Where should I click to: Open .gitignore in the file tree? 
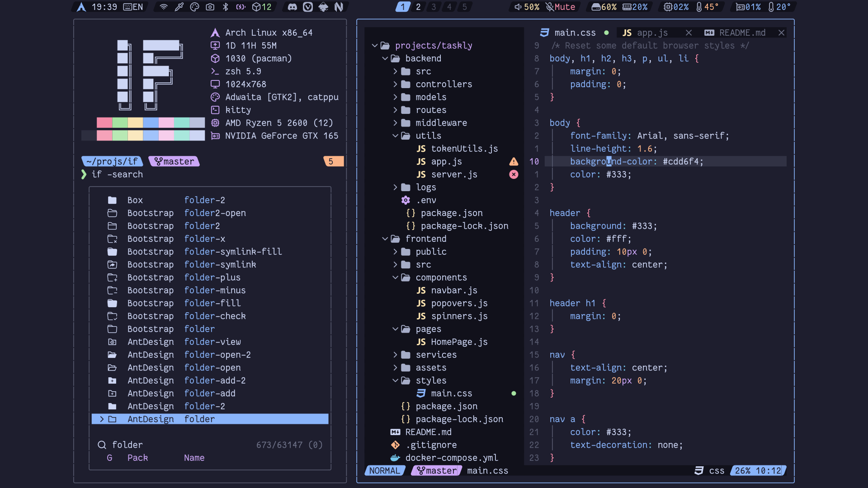tap(424, 445)
